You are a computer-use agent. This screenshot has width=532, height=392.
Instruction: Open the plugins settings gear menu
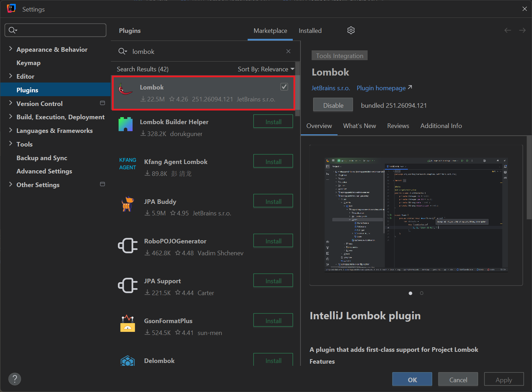click(x=351, y=30)
